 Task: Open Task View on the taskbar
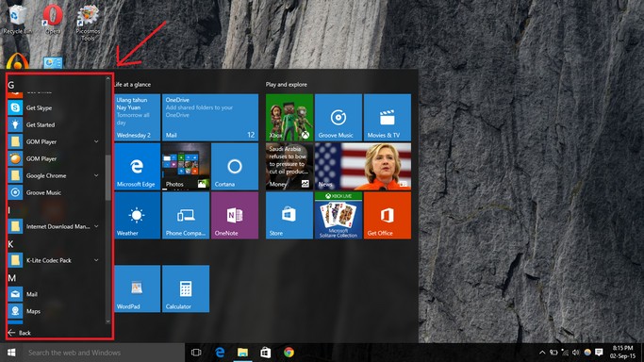[x=196, y=353]
